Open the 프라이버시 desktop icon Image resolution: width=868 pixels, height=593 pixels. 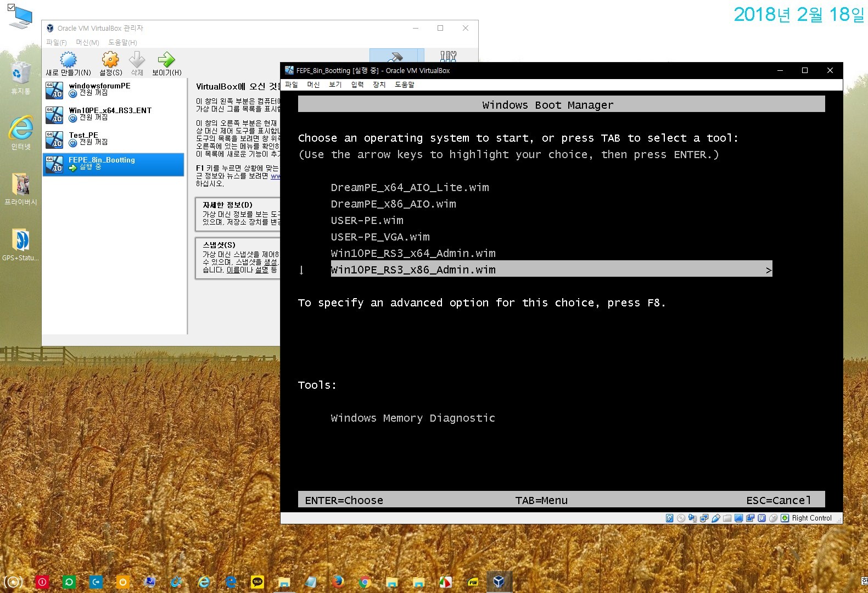pyautogui.click(x=21, y=189)
